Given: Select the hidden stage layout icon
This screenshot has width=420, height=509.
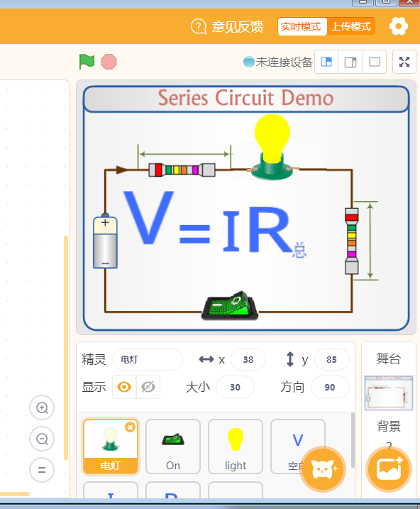Looking at the screenshot, I should coord(375,62).
